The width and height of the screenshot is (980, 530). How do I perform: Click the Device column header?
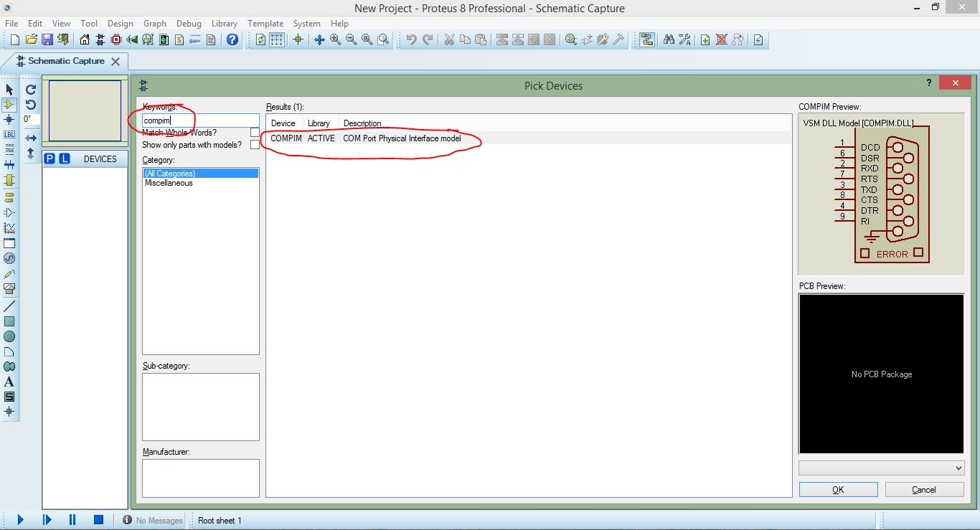point(283,123)
